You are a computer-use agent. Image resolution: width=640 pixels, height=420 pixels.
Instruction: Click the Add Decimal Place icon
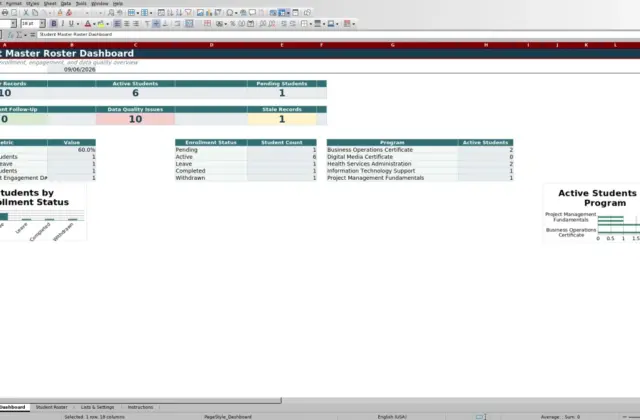262,24
